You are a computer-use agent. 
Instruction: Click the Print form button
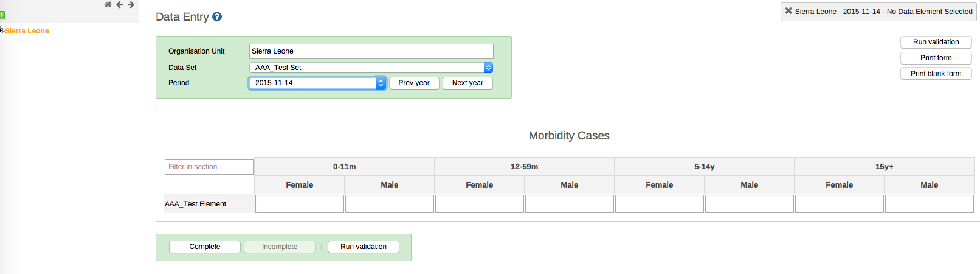[x=936, y=58]
